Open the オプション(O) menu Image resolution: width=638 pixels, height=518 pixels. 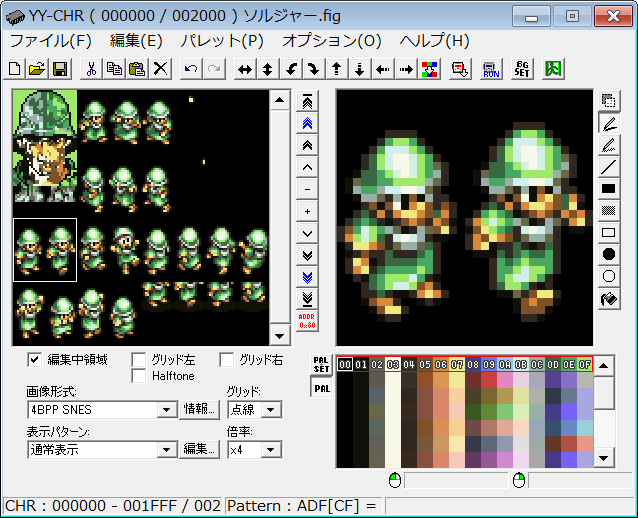click(x=332, y=41)
